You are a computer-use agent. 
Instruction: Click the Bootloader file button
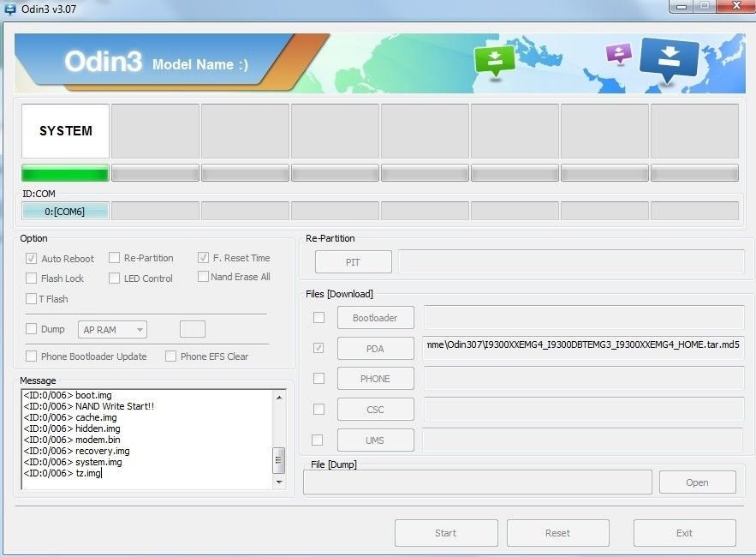[x=376, y=318]
